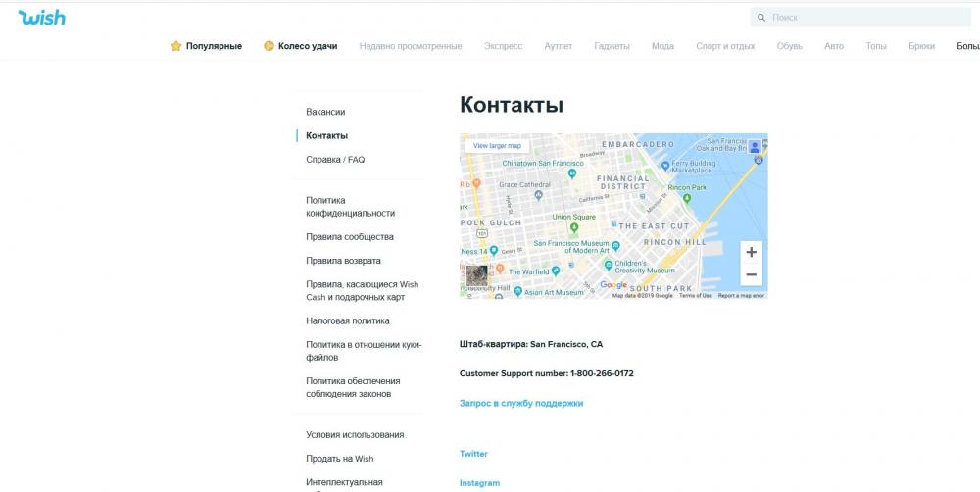This screenshot has width=980, height=492.
Task: Click the Колесо удачи coin icon
Action: (269, 46)
